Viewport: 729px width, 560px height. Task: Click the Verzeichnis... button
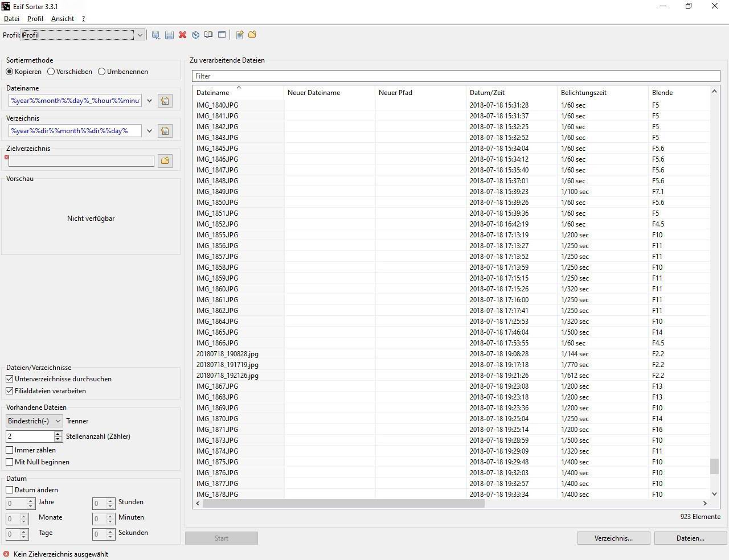tap(613, 538)
